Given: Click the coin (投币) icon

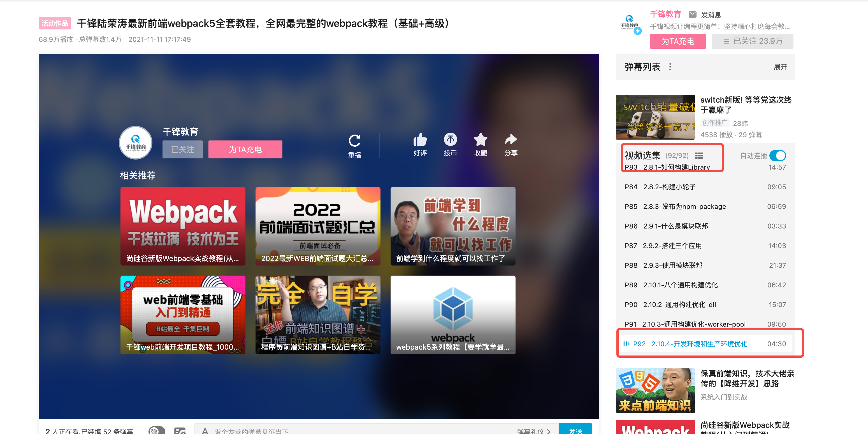Looking at the screenshot, I should coord(450,139).
